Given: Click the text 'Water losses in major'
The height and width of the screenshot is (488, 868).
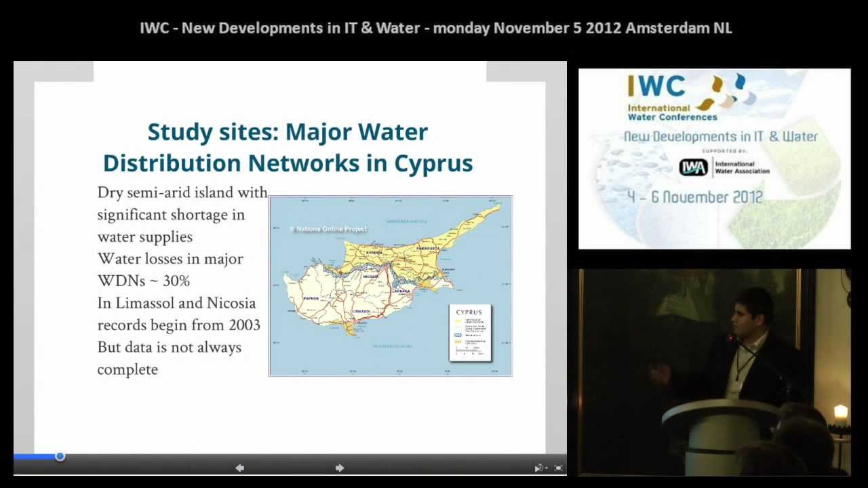Looking at the screenshot, I should (x=170, y=259).
